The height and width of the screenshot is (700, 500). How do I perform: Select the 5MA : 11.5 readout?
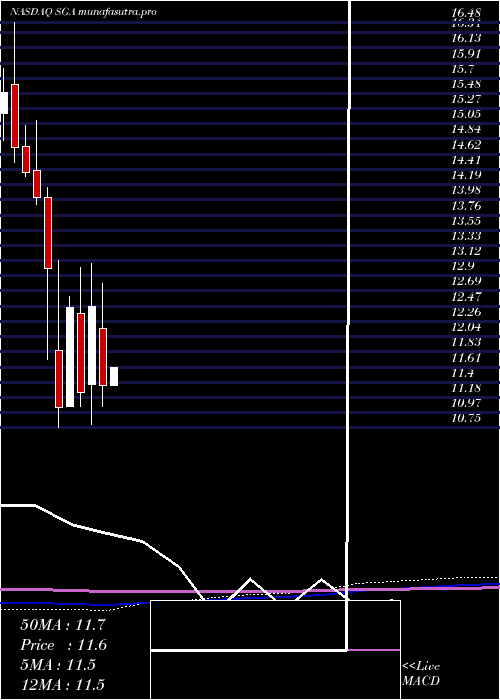(x=58, y=665)
